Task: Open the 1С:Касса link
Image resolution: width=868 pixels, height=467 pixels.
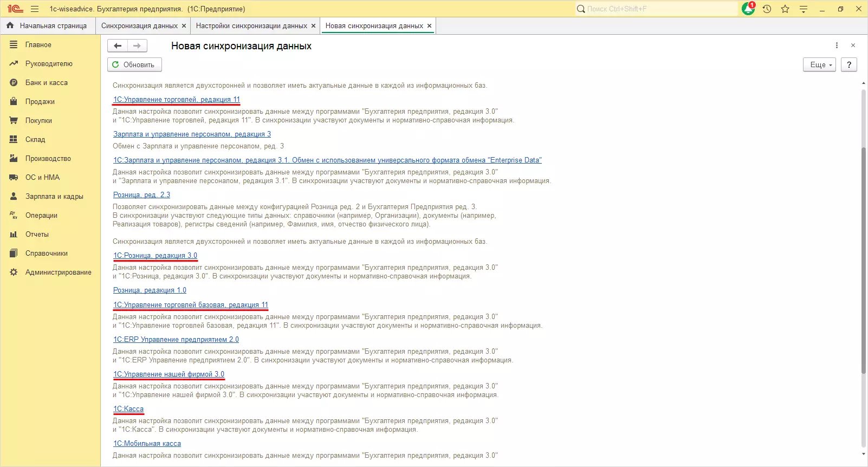Action: (x=128, y=409)
